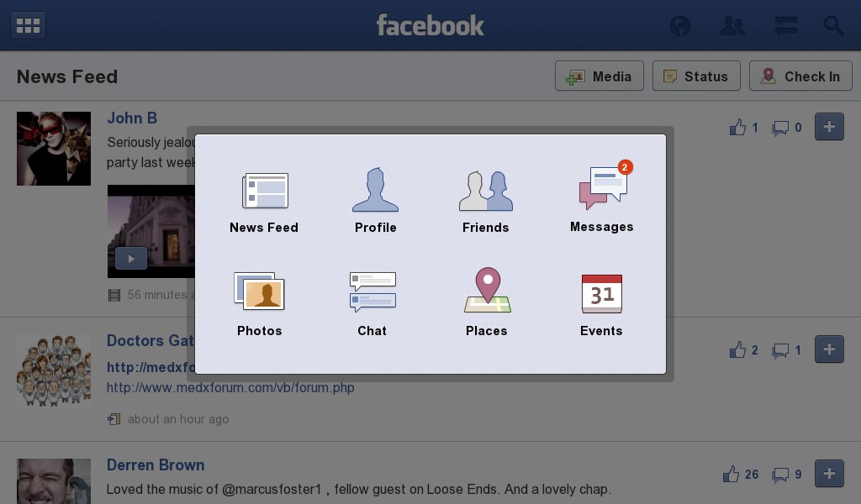Open Places from the launcher grid
The image size is (861, 504).
click(x=487, y=302)
